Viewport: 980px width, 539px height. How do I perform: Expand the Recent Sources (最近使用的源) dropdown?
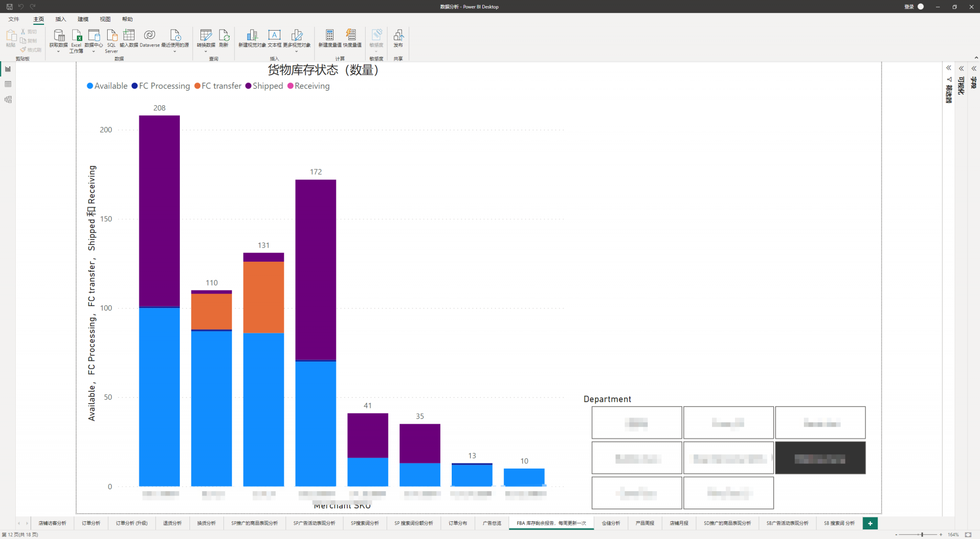click(x=175, y=51)
